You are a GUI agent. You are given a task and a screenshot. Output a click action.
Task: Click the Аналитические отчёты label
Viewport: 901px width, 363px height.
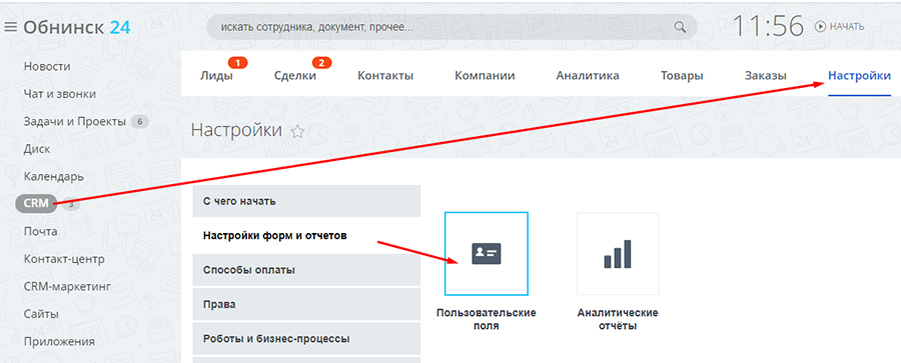pos(618,319)
